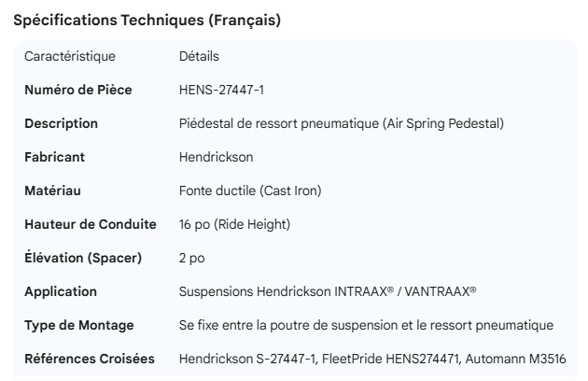588x381 pixels.
Task: Click the "Suspensions Hendrickson INTRAAX® / VANTRAAX®" text
Action: tap(328, 291)
